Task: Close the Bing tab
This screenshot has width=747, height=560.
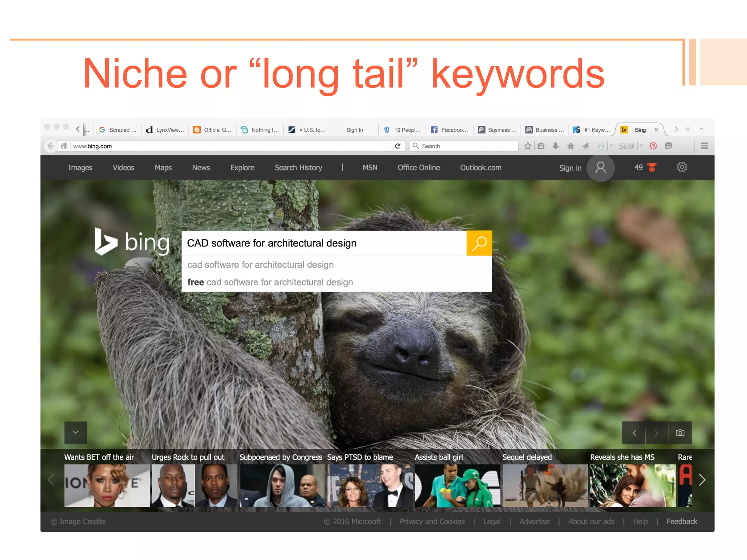Action: pos(656,129)
